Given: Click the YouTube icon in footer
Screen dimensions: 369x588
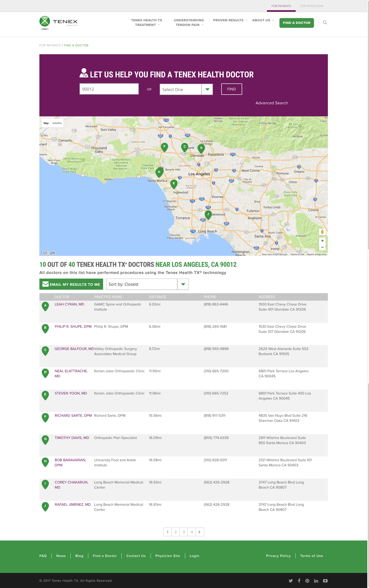Looking at the screenshot, I should tap(325, 581).
